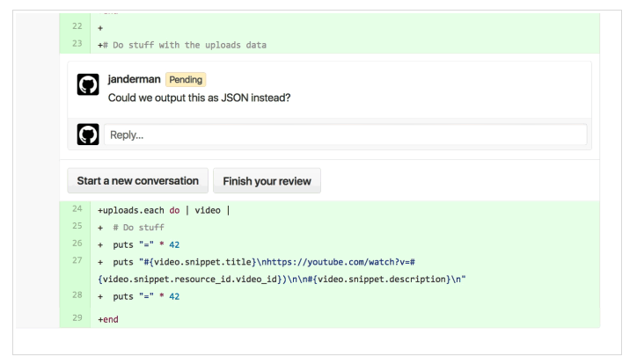Click Finish your review
The height and width of the screenshot is (364, 637).
point(267,180)
